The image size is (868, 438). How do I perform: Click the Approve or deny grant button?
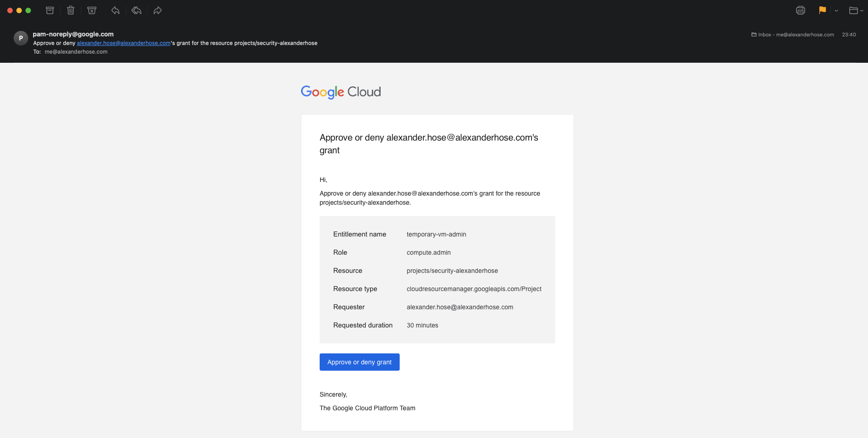359,362
